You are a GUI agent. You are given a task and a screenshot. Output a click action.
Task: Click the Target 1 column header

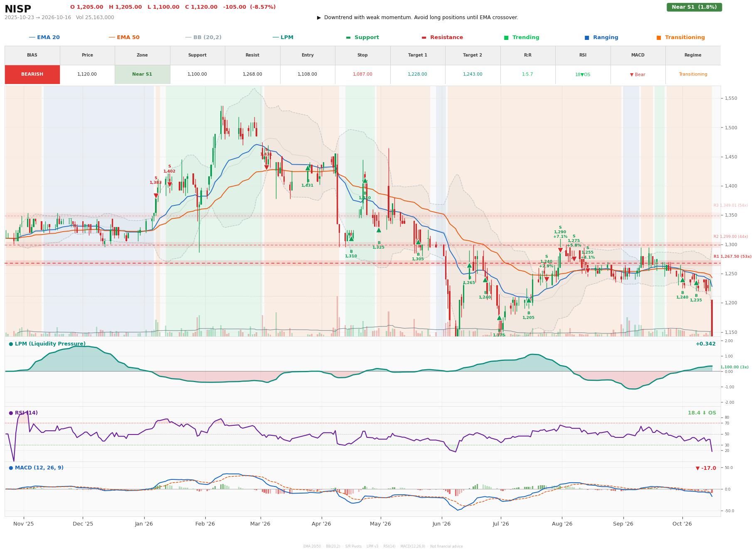(418, 55)
